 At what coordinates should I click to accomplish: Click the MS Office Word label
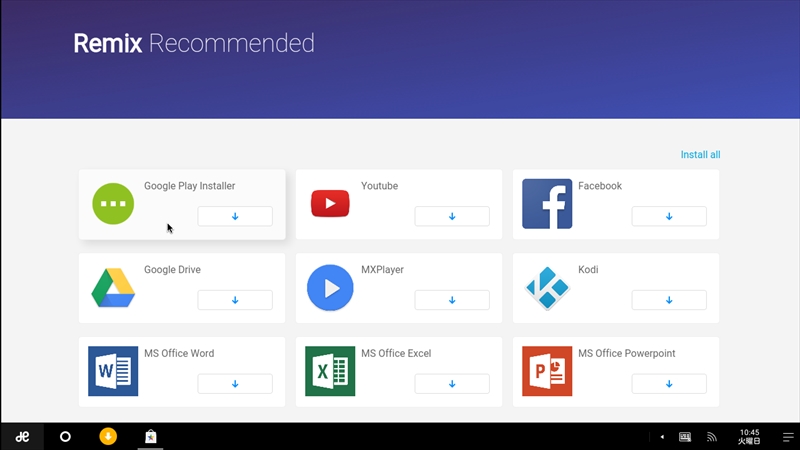tap(179, 354)
